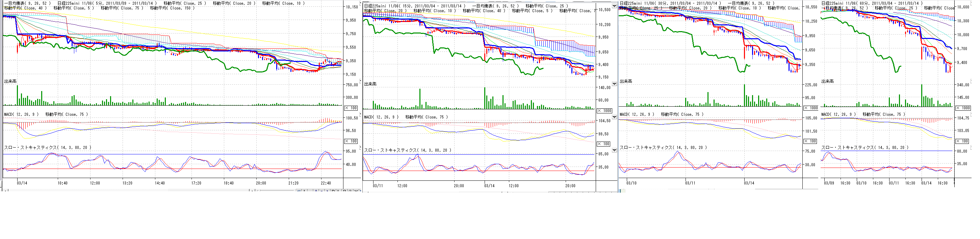Open the MACD panel dropdown on the 15分 chart
Screen dimensions: 980x239
pos(614,117)
